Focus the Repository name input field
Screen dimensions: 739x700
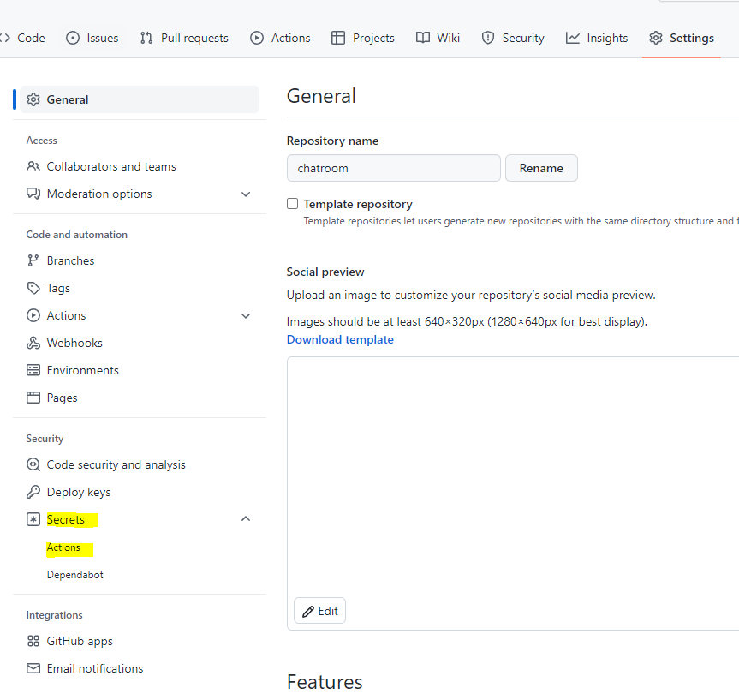tap(394, 168)
